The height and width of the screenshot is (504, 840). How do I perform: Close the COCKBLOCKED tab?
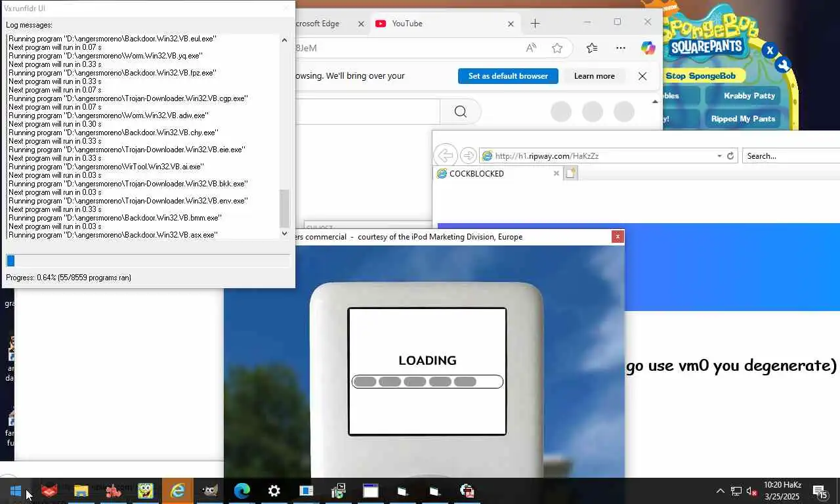[556, 174]
